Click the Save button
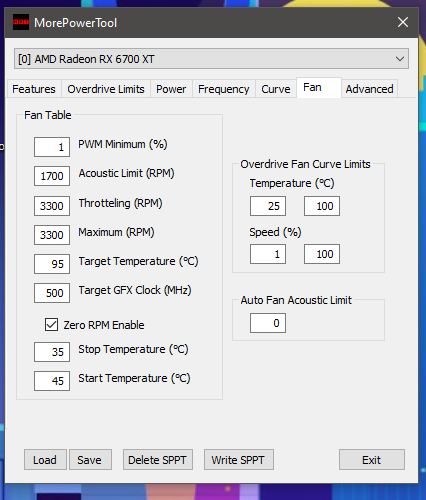The width and height of the screenshot is (426, 500). click(x=90, y=460)
